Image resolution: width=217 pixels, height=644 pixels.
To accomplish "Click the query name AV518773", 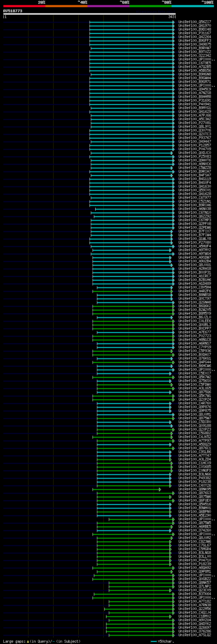I will [13, 11].
